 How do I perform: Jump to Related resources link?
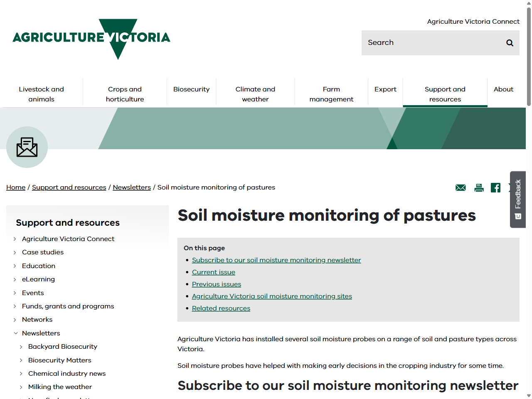coord(221,308)
